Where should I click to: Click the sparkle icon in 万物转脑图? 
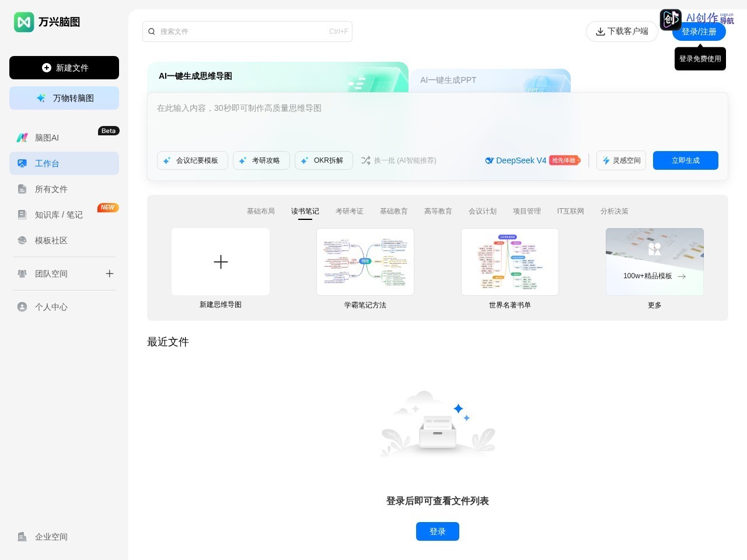pyautogui.click(x=41, y=98)
